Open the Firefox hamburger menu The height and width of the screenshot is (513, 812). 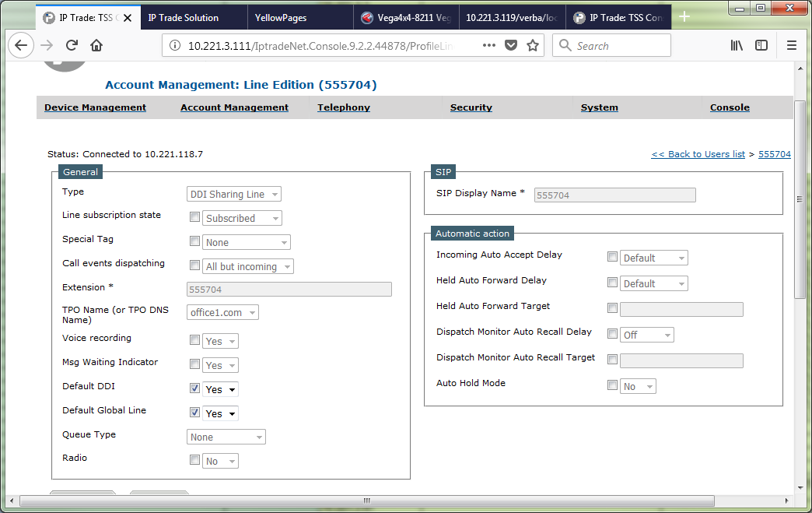click(791, 46)
